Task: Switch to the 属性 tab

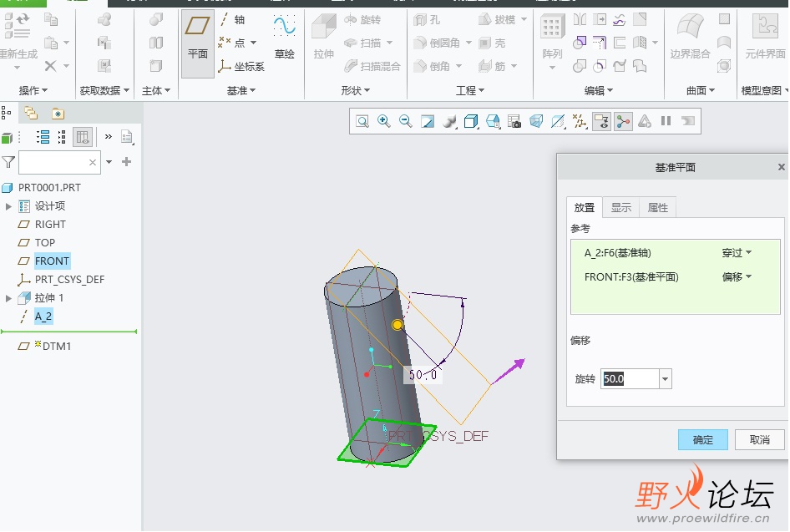Action: pos(658,208)
